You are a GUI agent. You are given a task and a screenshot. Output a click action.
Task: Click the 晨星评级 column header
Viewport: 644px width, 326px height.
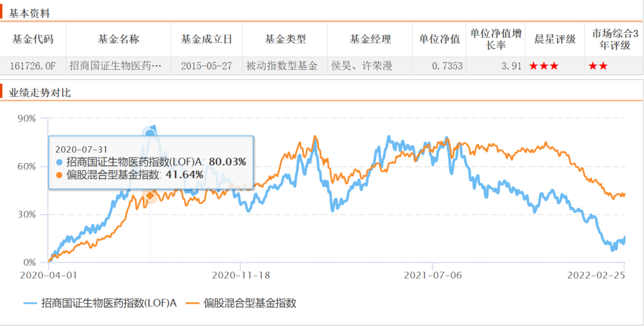555,39
